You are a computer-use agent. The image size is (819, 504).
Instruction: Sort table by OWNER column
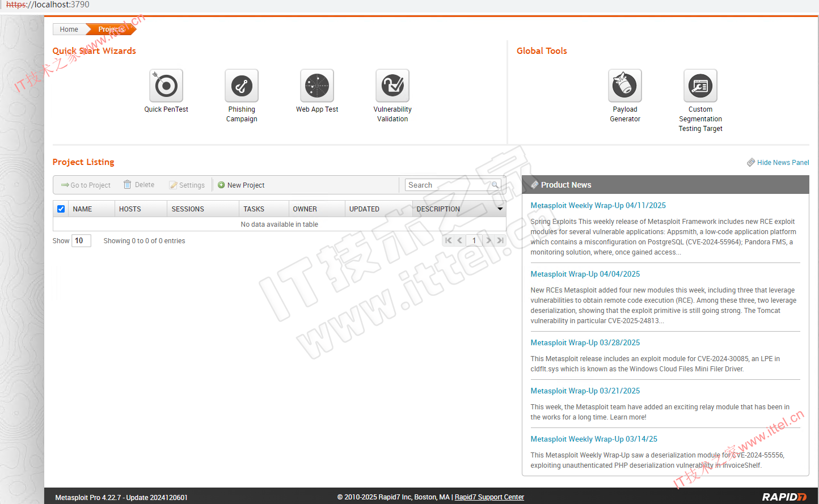point(316,209)
